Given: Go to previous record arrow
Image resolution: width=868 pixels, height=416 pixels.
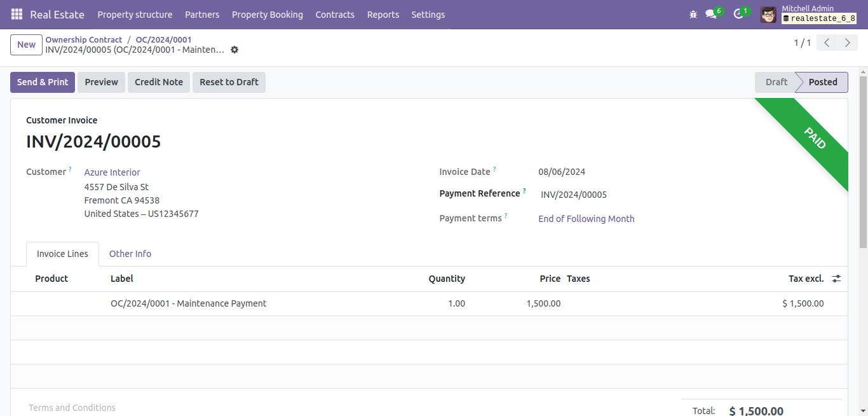Looking at the screenshot, I should pos(827,43).
